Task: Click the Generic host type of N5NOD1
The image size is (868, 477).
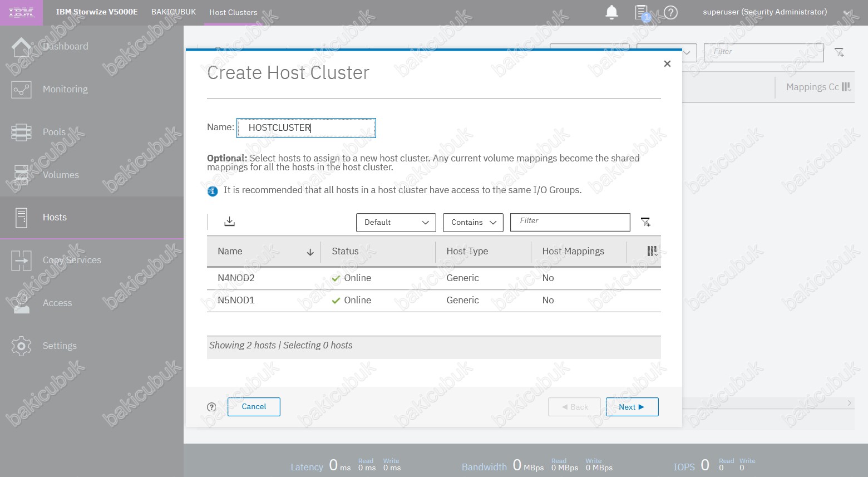Action: click(462, 301)
